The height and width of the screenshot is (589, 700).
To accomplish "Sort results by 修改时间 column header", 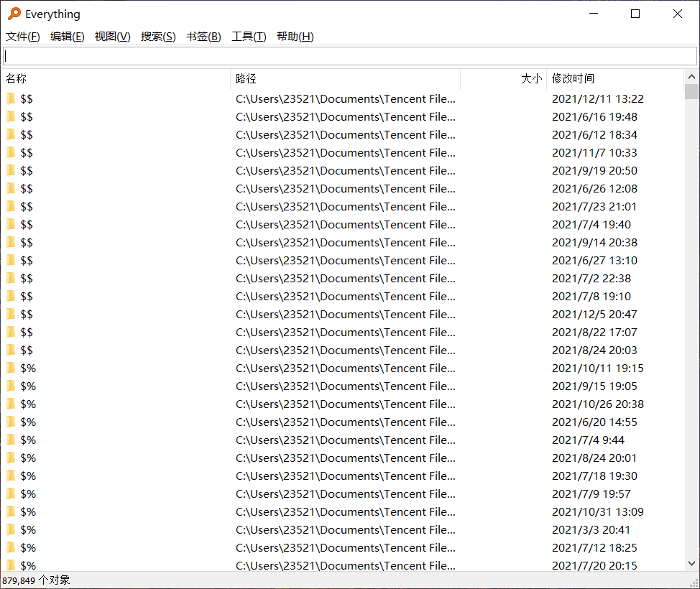I will [614, 78].
